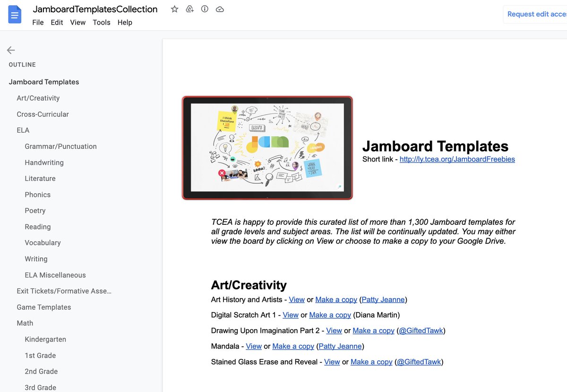Open the Google Docs home icon

[15, 15]
